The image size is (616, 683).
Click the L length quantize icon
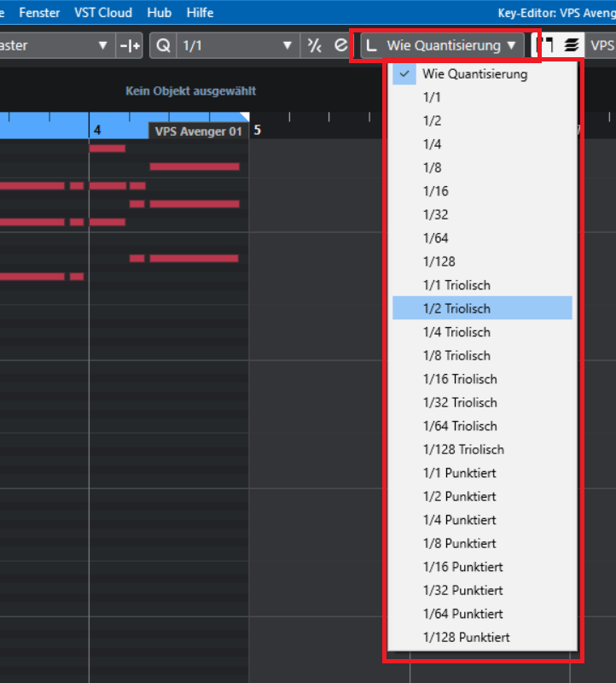click(x=371, y=45)
